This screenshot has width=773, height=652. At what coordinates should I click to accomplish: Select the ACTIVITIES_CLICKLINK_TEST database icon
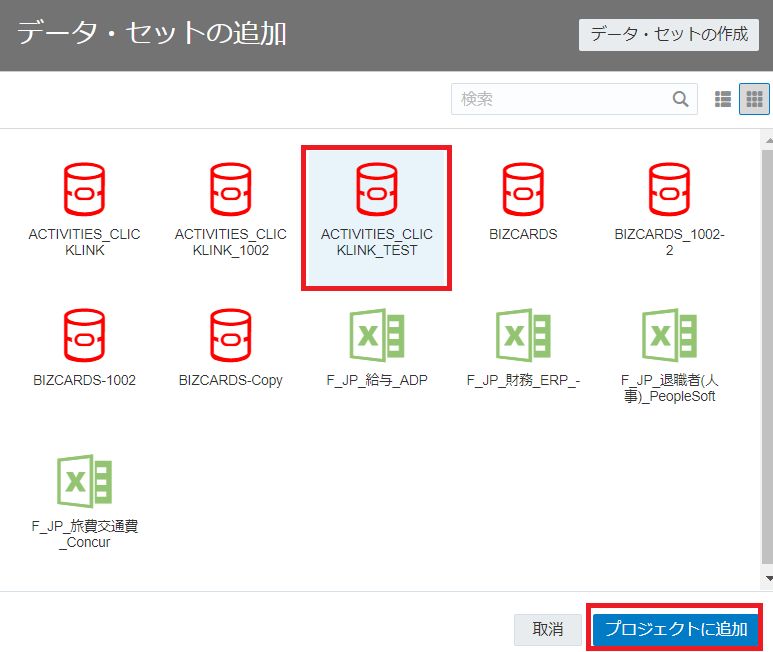pyautogui.click(x=377, y=189)
